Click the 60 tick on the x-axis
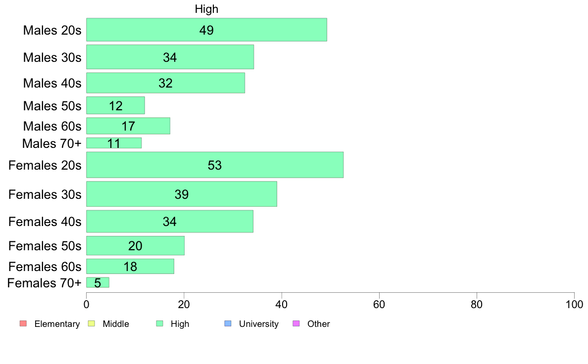 (x=379, y=304)
